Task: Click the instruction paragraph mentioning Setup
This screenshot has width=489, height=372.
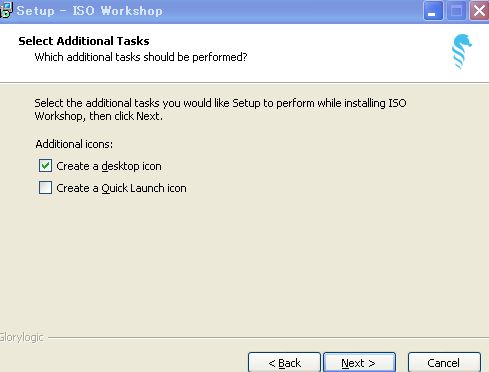Action: point(220,109)
